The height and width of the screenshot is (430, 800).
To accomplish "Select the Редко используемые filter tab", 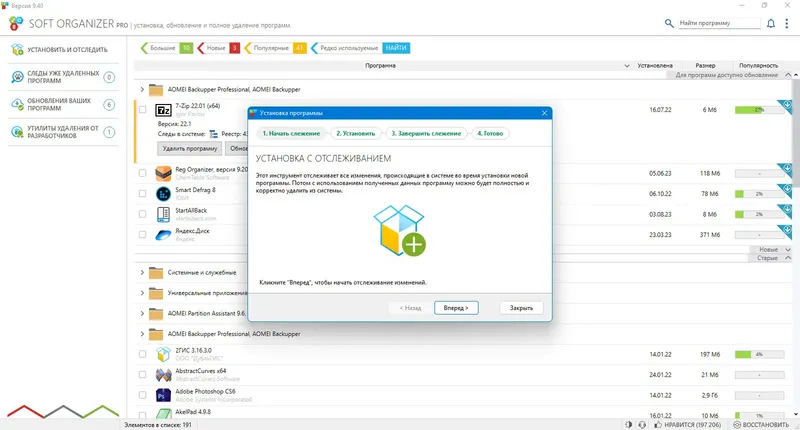I will pyautogui.click(x=346, y=48).
